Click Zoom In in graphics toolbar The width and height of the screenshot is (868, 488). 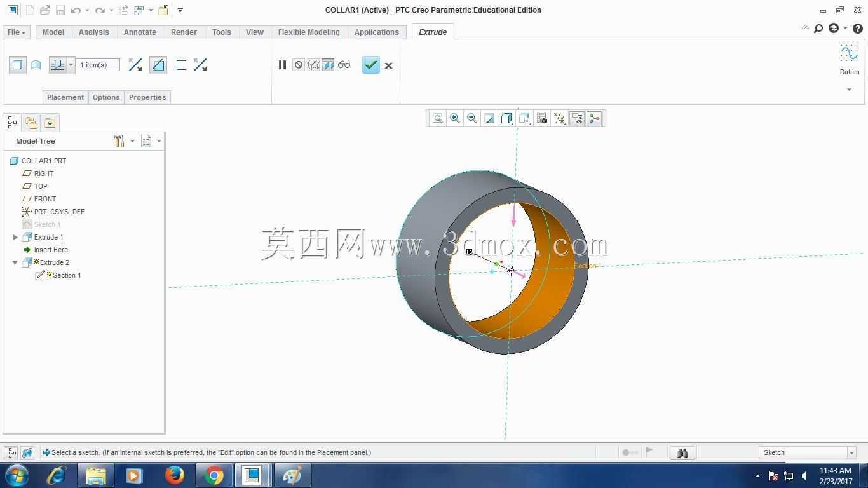(455, 118)
